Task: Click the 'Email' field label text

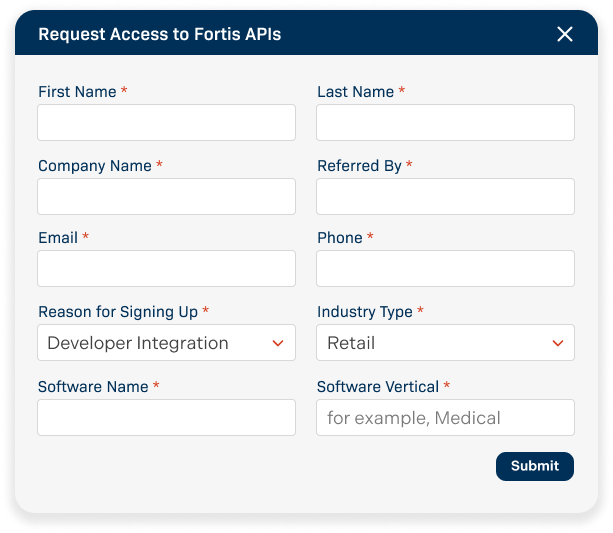Action: [x=58, y=238]
